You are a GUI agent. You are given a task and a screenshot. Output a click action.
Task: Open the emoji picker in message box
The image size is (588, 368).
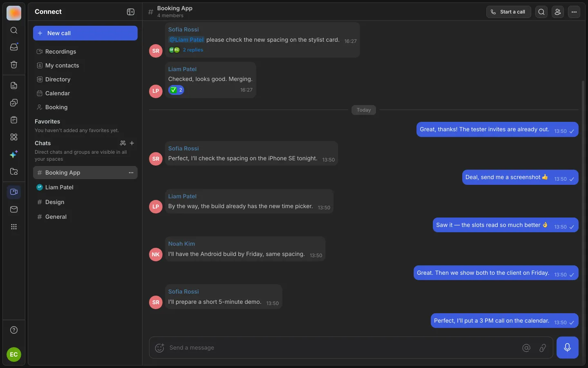coord(160,348)
